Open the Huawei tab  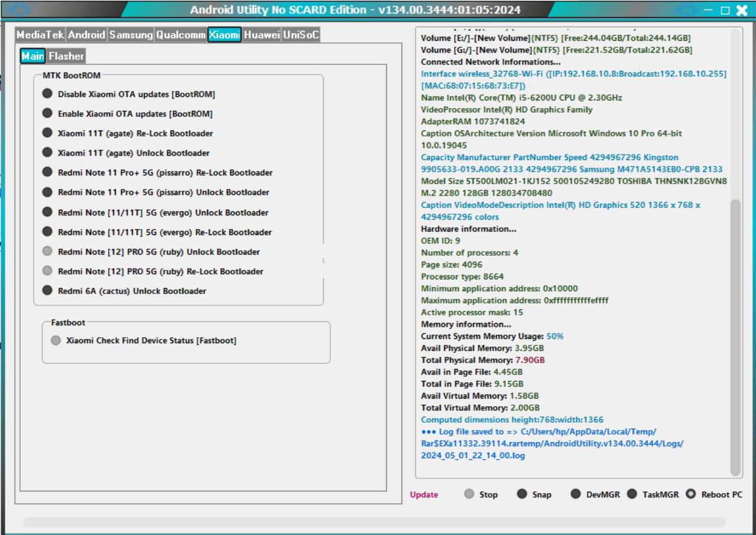click(x=262, y=35)
